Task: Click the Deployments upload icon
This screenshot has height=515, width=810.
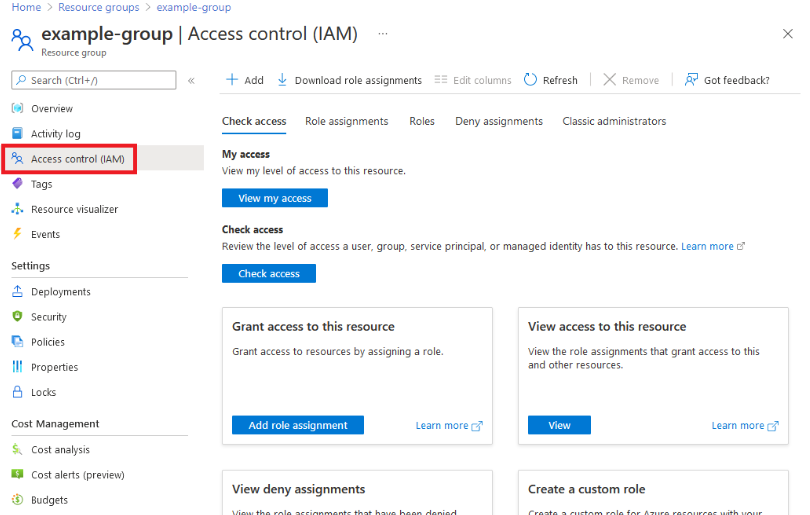Action: tap(18, 291)
